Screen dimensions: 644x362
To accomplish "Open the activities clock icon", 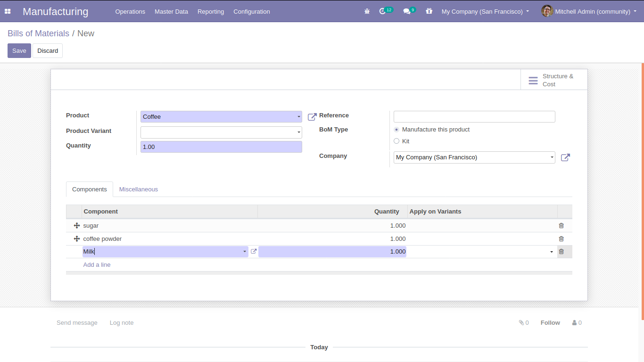I will (382, 11).
